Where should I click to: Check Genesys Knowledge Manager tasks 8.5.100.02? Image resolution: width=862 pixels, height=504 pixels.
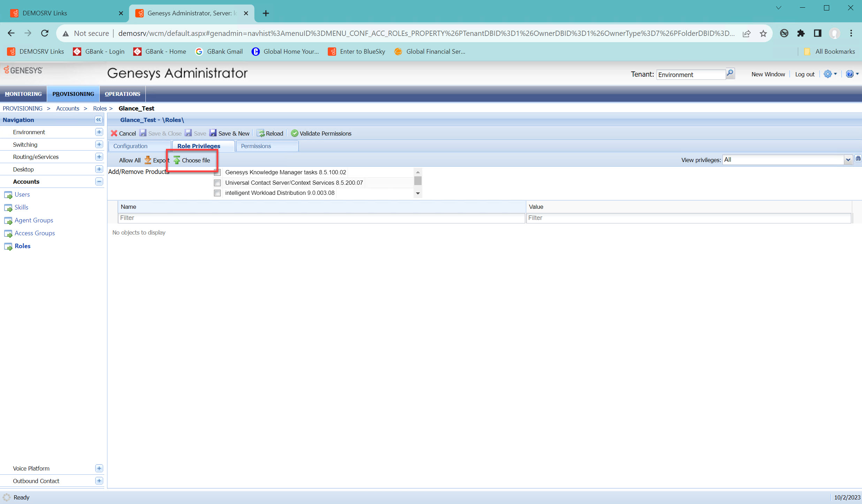[x=217, y=172]
